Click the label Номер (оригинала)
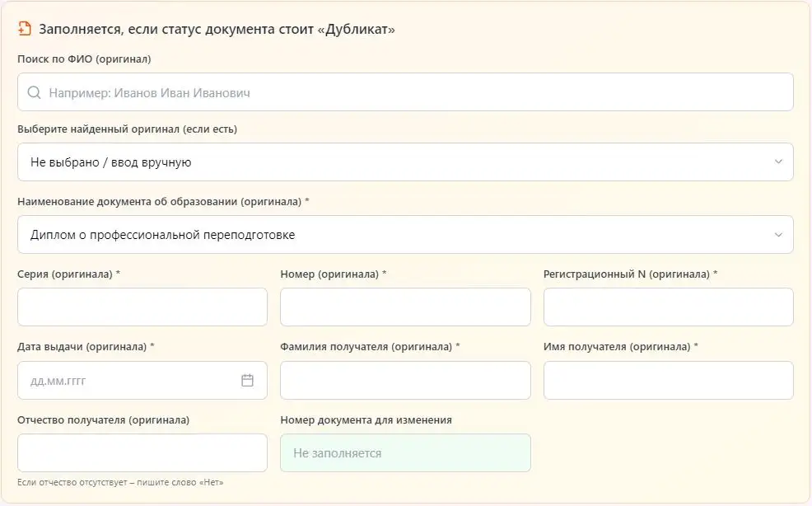Image resolution: width=812 pixels, height=506 pixels. pos(333,274)
